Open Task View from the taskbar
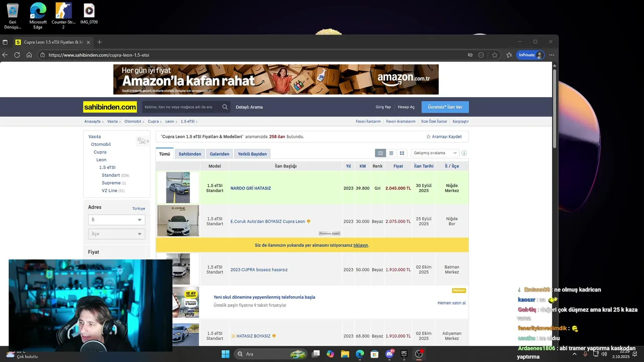The height and width of the screenshot is (362, 644). coord(315,354)
